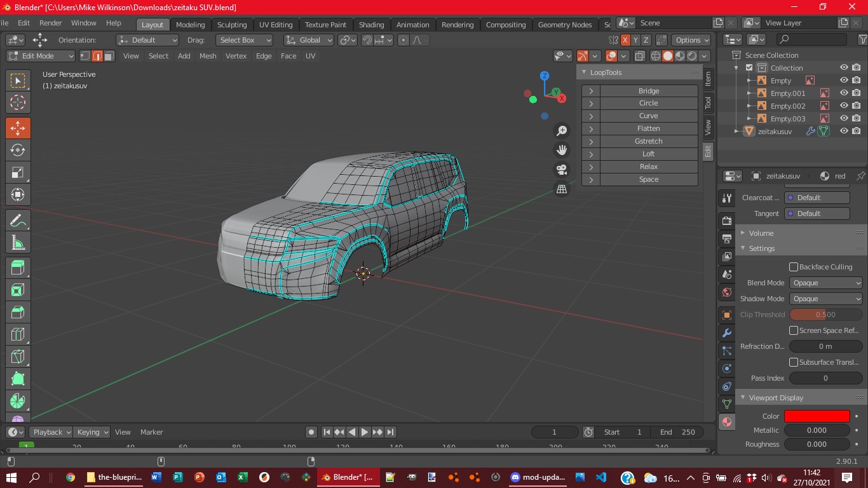
Task: Open the Mesh menu
Action: click(x=208, y=56)
